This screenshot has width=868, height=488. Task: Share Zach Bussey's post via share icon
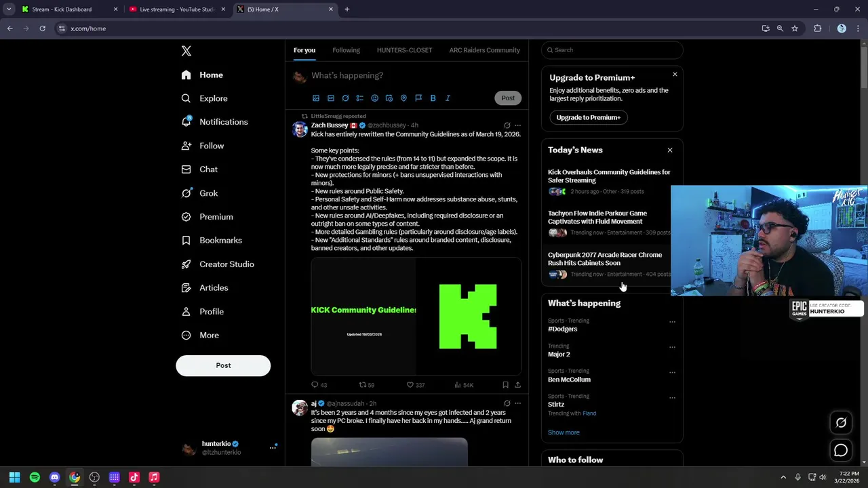pos(517,385)
